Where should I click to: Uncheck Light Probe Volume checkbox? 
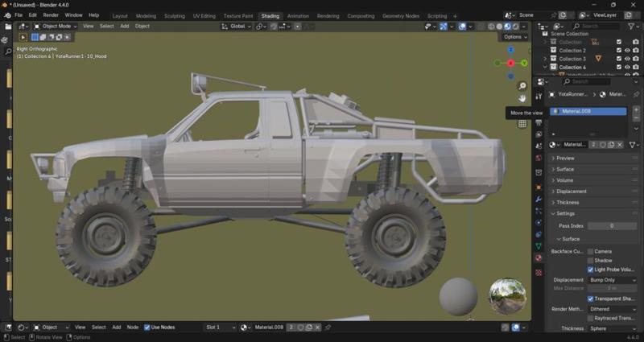(x=590, y=270)
